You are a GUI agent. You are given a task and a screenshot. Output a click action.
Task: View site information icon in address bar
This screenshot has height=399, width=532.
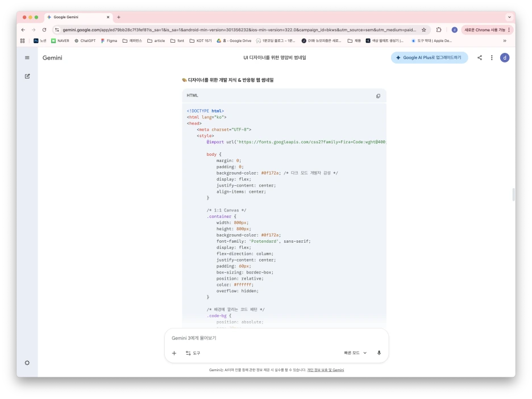(57, 30)
